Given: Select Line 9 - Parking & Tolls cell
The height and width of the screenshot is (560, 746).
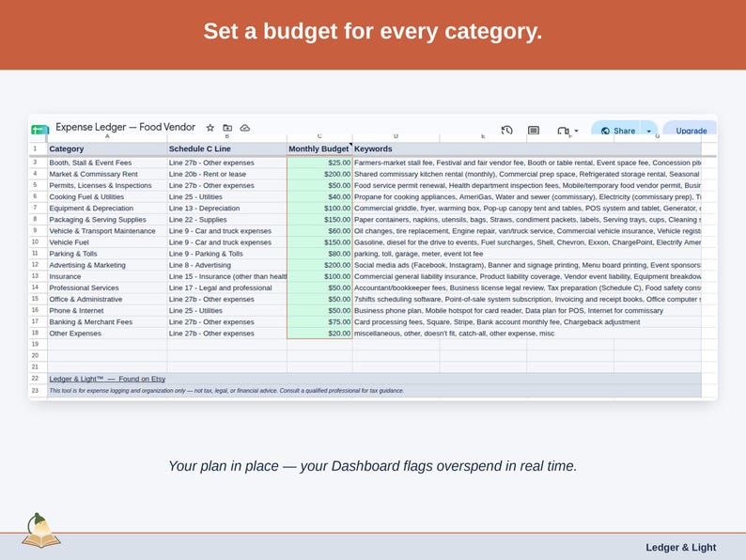Looking at the screenshot, I should [227, 254].
